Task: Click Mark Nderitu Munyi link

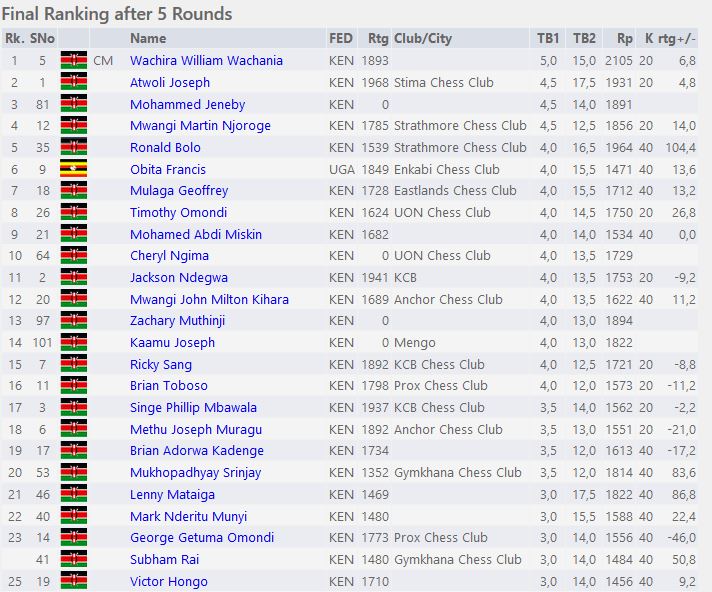Action: (x=188, y=516)
